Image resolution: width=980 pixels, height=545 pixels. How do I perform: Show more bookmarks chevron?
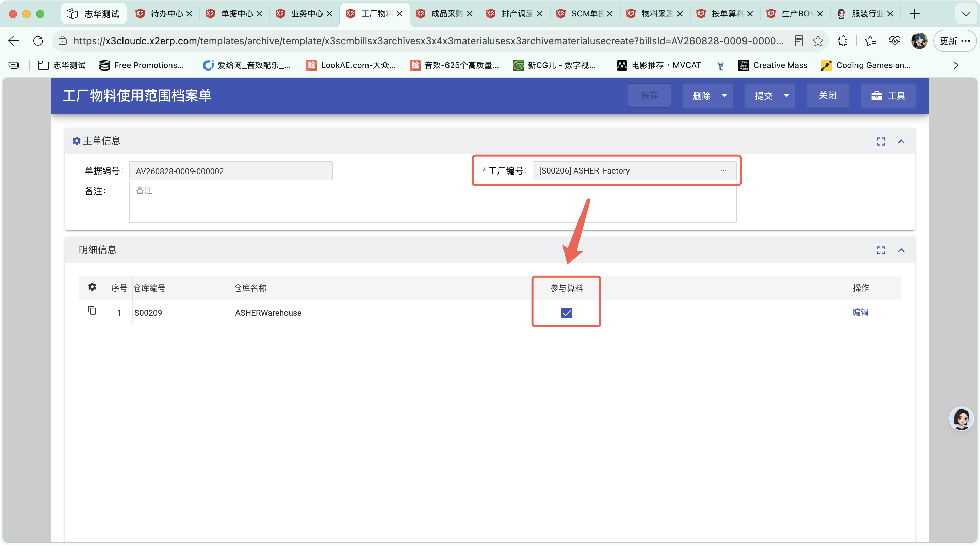tap(955, 65)
